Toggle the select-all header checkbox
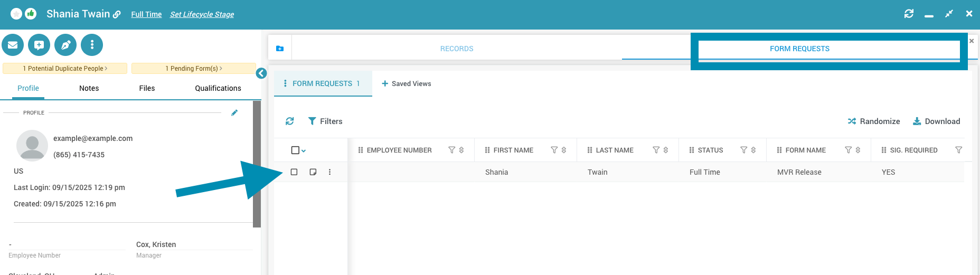 (x=295, y=150)
